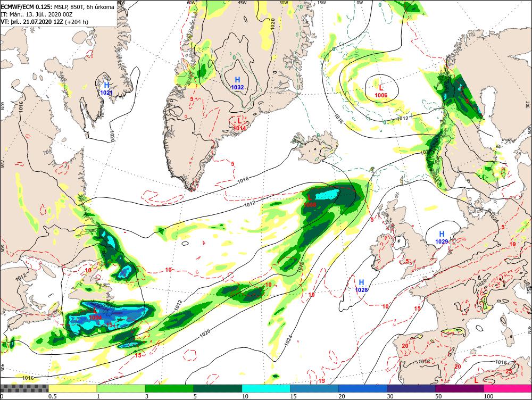Screen dimensions: 532x400
Task: Click the '50' legend scale value
Action: [x=439, y=396]
